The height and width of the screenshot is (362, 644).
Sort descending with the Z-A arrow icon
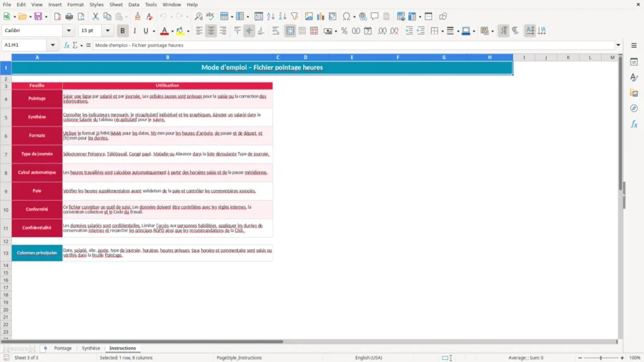(282, 16)
